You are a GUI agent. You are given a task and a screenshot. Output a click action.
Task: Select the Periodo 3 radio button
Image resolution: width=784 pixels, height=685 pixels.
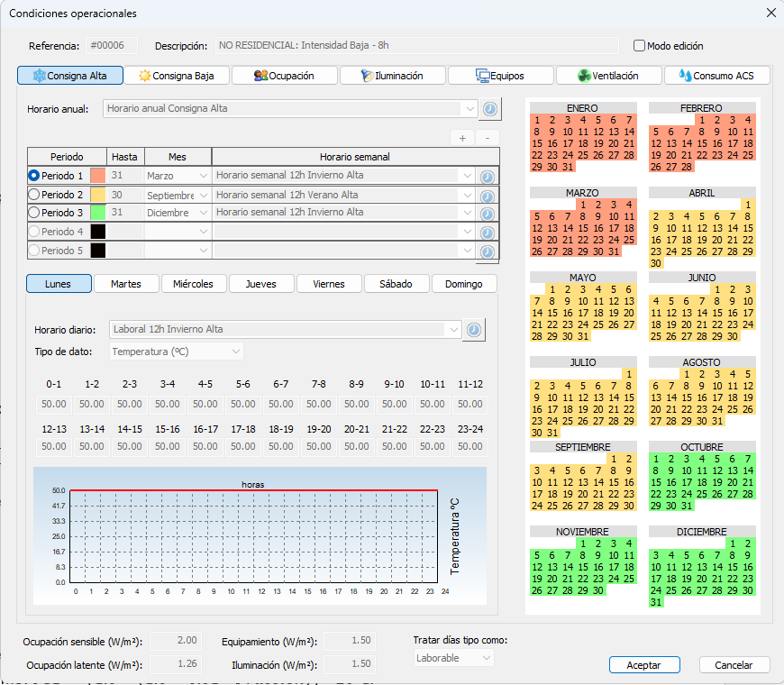pos(34,213)
